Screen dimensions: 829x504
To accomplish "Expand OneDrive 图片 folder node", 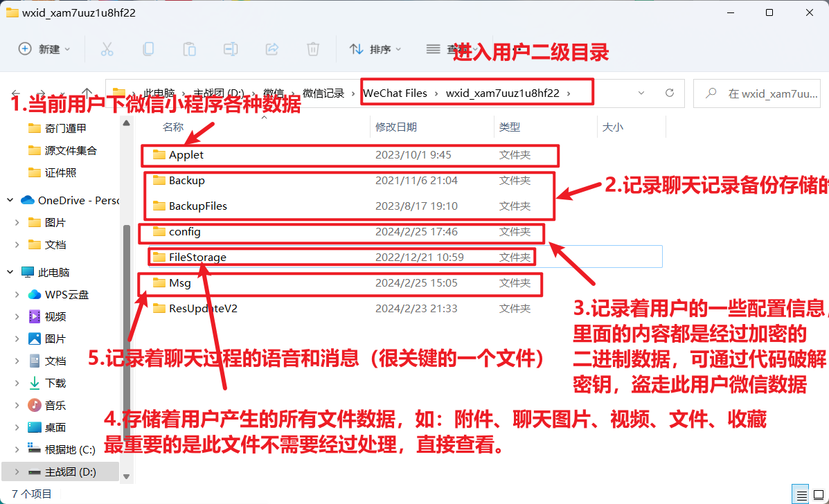I will [17, 222].
